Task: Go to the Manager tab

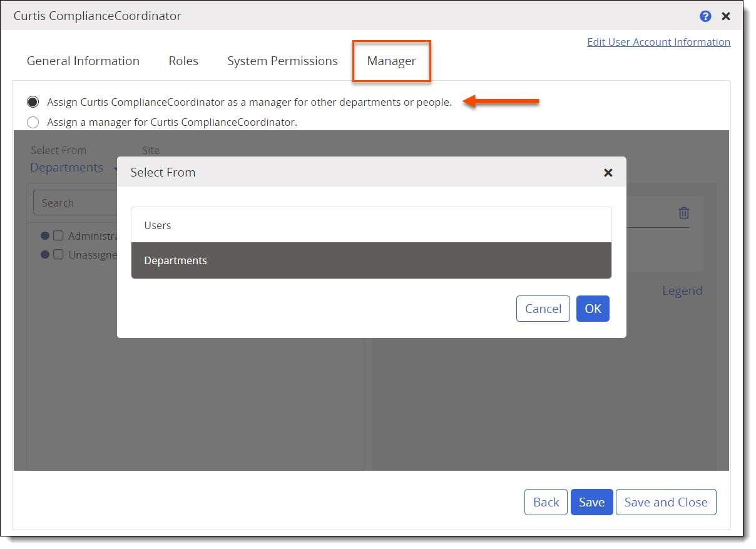Action: coord(391,61)
